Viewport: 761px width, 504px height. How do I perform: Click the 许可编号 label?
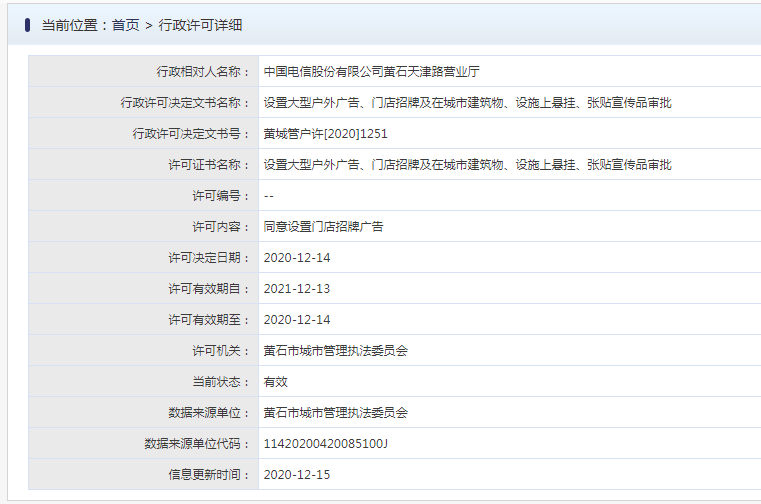pyautogui.click(x=221, y=196)
